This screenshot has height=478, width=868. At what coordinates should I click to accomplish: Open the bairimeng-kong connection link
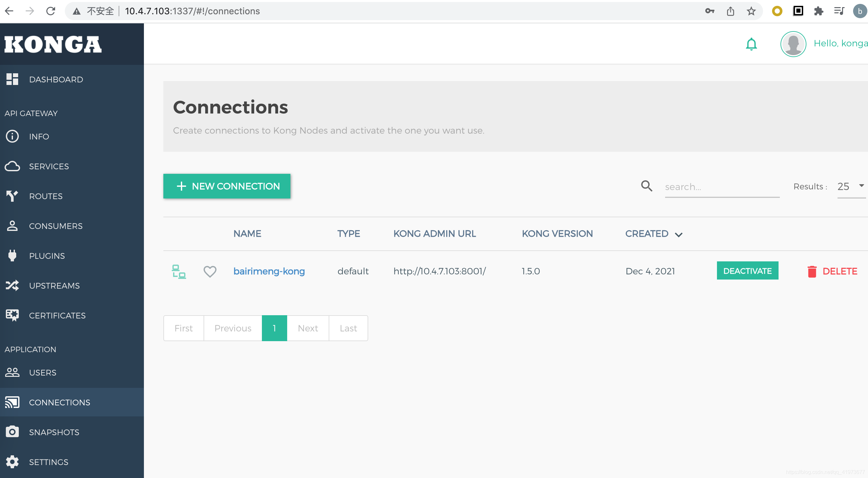click(x=269, y=271)
